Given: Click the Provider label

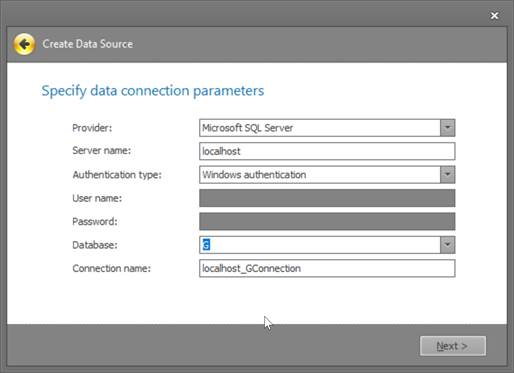Looking at the screenshot, I should click(92, 128).
